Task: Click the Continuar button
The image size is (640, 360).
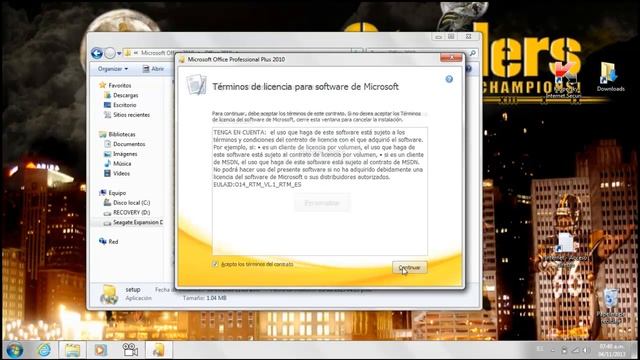Action: tap(409, 268)
